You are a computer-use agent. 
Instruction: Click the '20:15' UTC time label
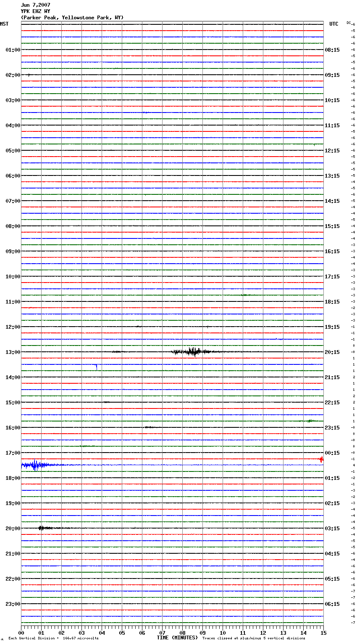click(x=332, y=352)
